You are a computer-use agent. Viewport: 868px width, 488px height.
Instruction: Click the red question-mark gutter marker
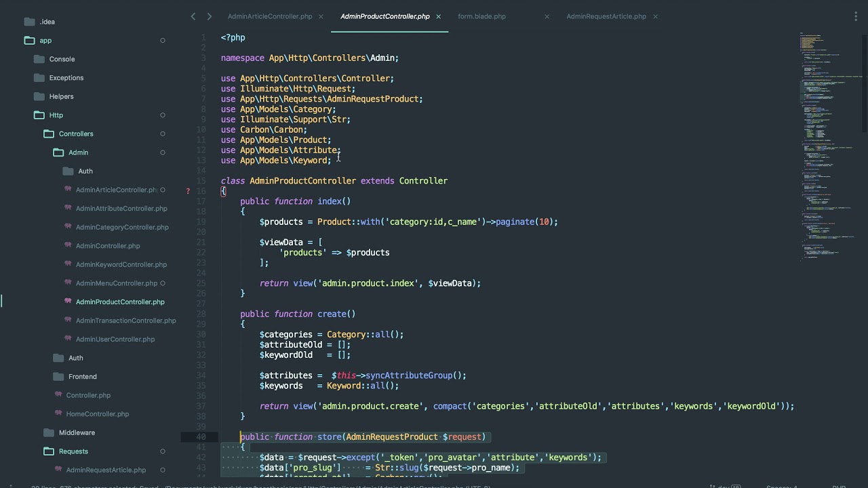click(188, 191)
